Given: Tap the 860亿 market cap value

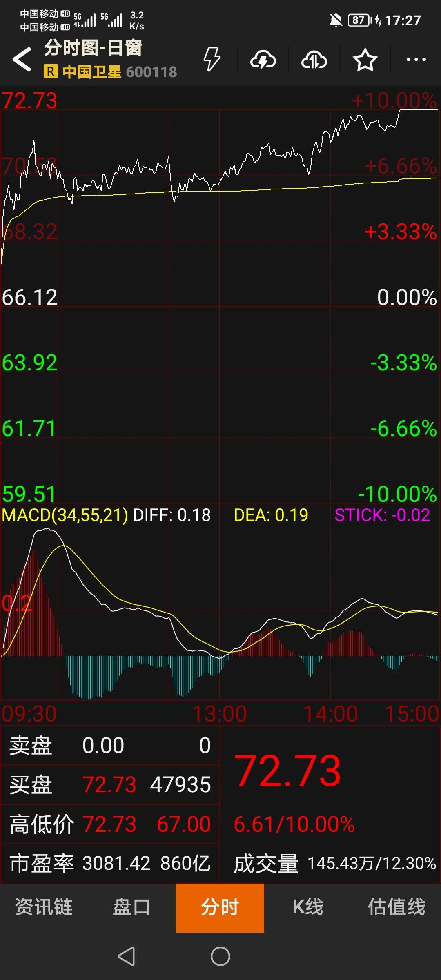Looking at the screenshot, I should [185, 863].
